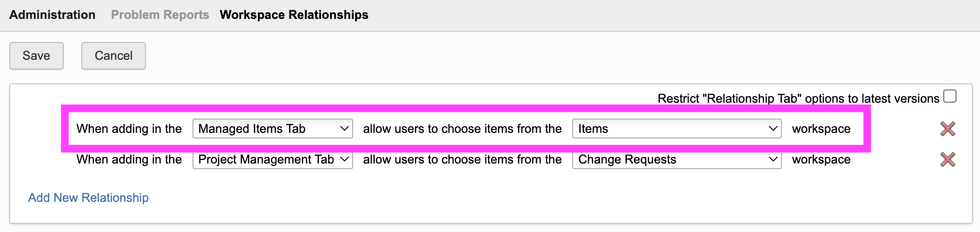The image size is (980, 232).
Task: Click "allow users to choose" text before Change Requests
Action: point(462,159)
